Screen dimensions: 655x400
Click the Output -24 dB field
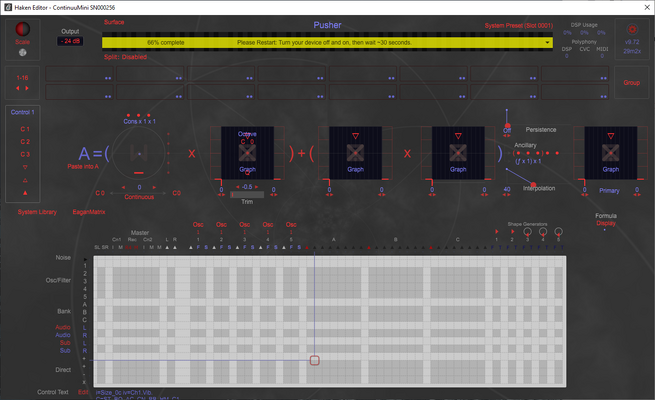[x=70, y=41]
